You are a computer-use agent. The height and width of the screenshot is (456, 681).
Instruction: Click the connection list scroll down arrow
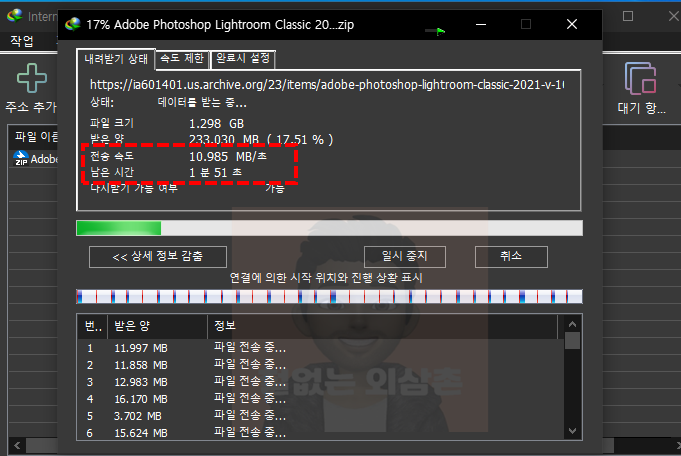click(572, 431)
